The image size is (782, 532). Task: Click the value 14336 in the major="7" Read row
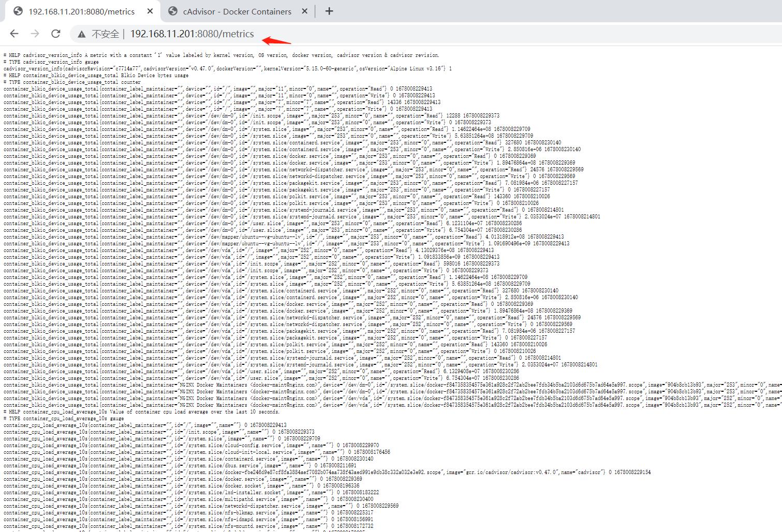click(394, 102)
